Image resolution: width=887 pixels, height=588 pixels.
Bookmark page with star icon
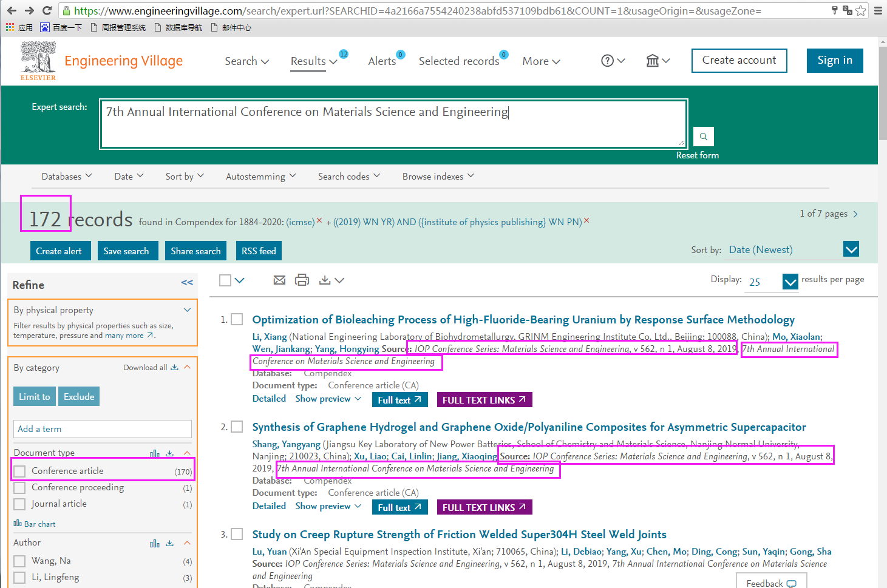click(860, 10)
